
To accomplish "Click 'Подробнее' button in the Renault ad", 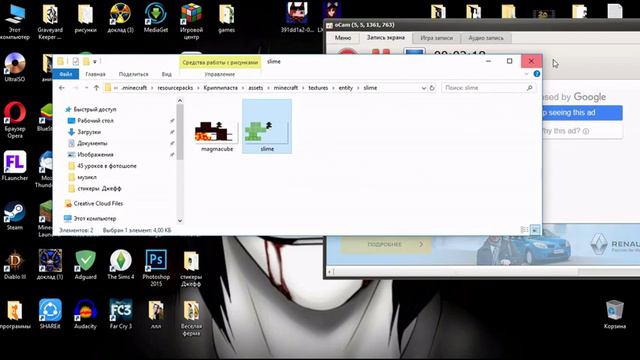I will (x=386, y=244).
